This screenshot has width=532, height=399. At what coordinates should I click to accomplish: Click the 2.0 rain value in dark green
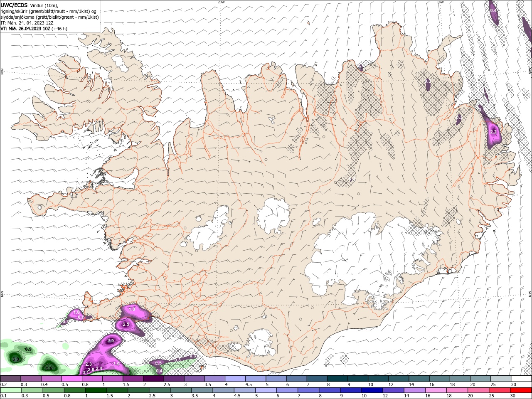point(49,368)
